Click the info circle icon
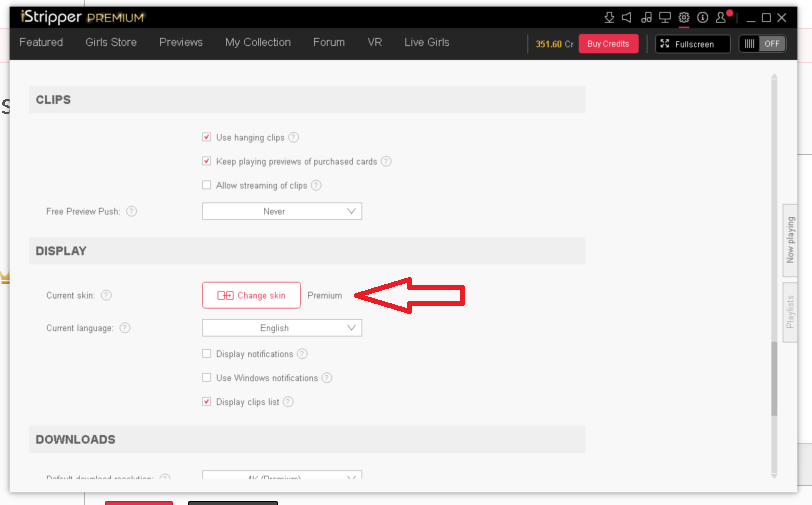This screenshot has height=505, width=812. pyautogui.click(x=703, y=17)
